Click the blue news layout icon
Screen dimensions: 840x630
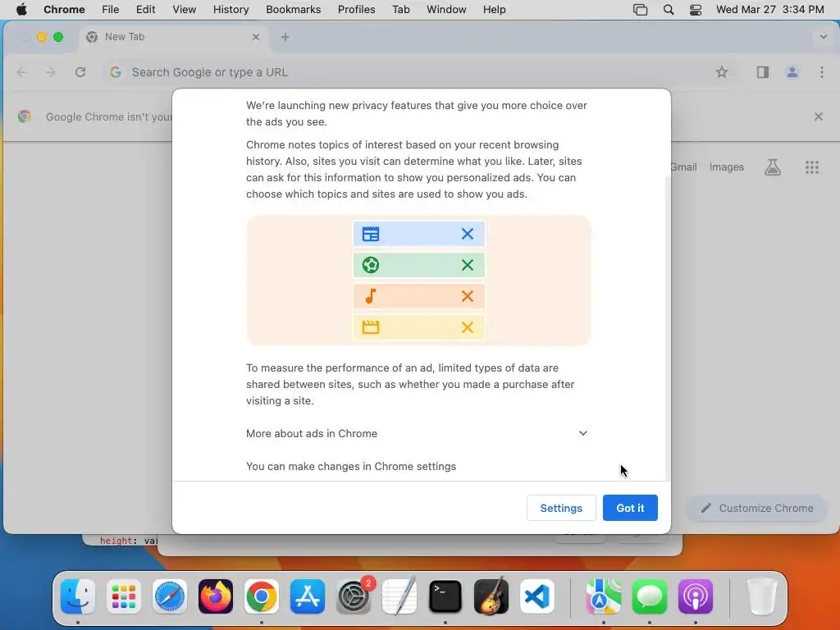coord(370,234)
